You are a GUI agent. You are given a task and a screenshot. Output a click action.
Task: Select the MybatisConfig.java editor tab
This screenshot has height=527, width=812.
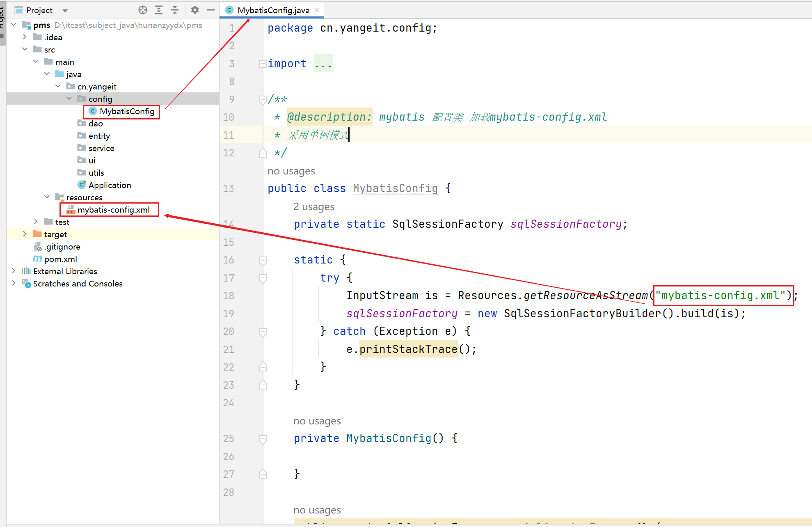coord(273,10)
